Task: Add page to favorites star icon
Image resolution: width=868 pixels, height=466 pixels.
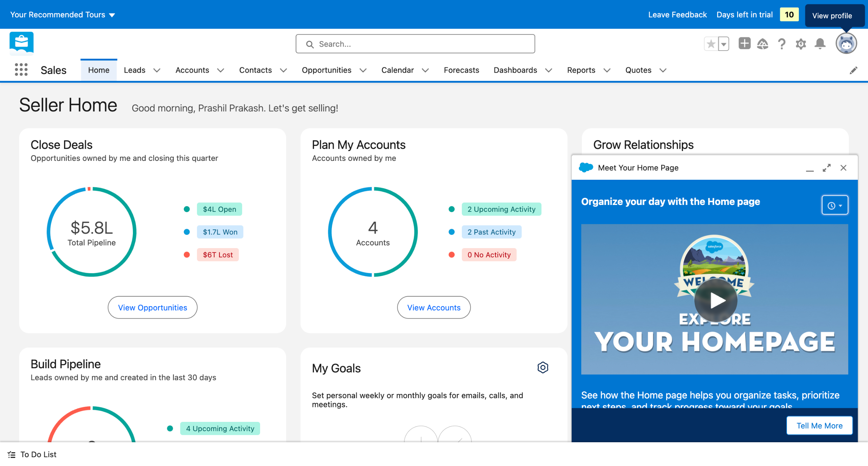Action: (x=711, y=44)
